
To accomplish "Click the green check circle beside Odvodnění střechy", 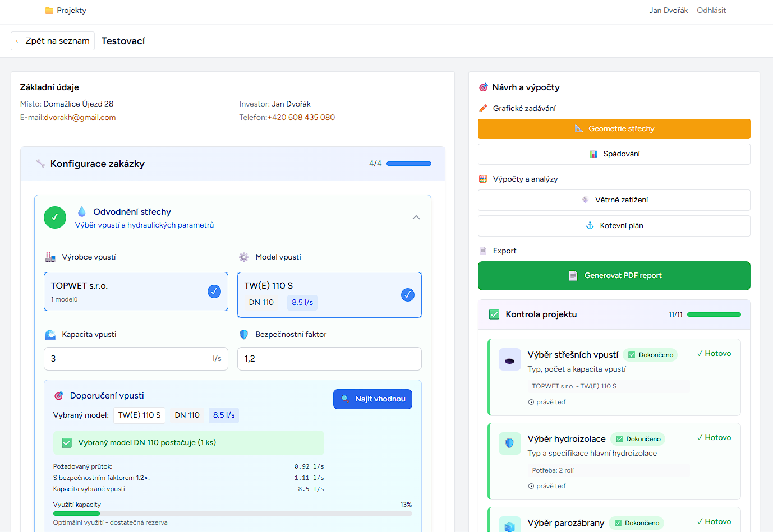I will [55, 218].
